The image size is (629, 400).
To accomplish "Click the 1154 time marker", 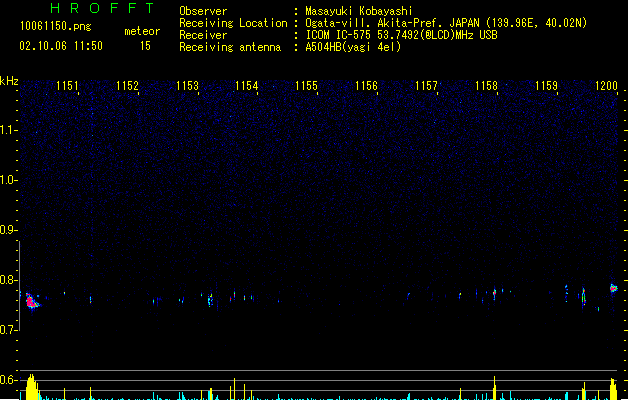I will (x=247, y=86).
